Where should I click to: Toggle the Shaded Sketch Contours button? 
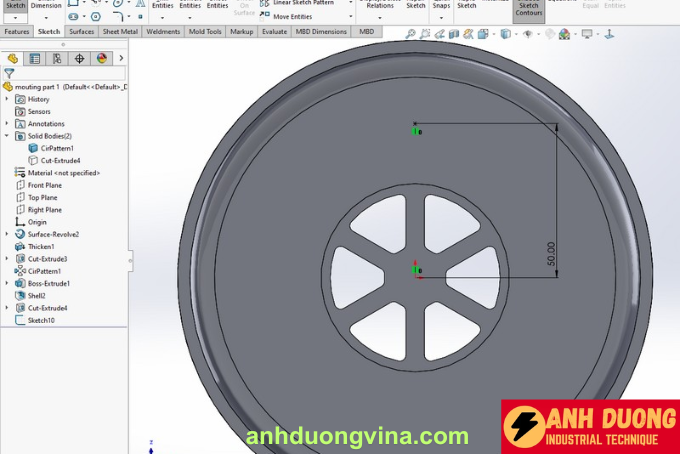528,10
